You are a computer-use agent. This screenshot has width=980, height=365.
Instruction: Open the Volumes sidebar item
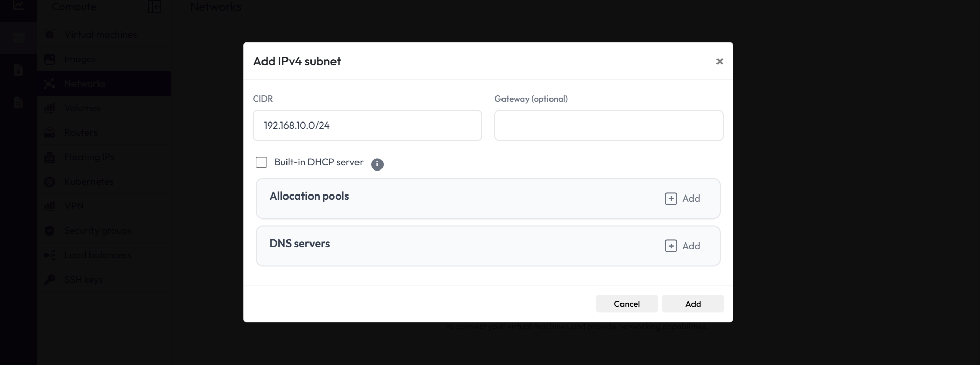pyautogui.click(x=82, y=108)
